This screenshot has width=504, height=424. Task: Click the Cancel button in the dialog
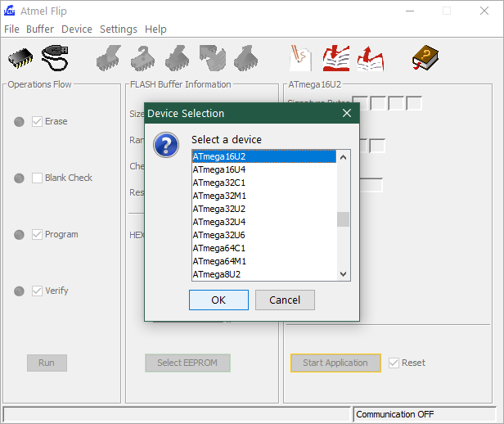click(x=285, y=300)
